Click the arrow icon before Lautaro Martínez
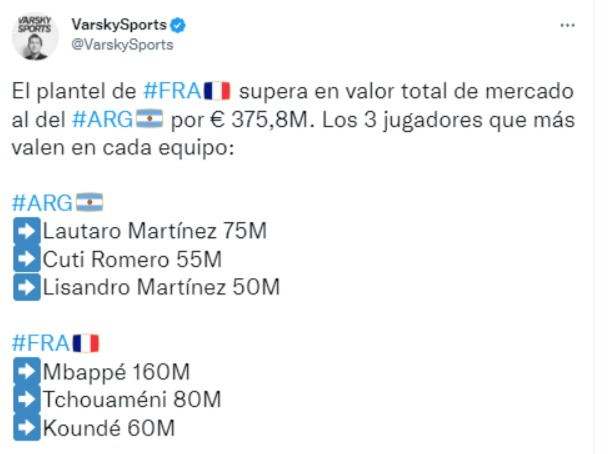This screenshot has height=454, width=612. pyautogui.click(x=27, y=231)
